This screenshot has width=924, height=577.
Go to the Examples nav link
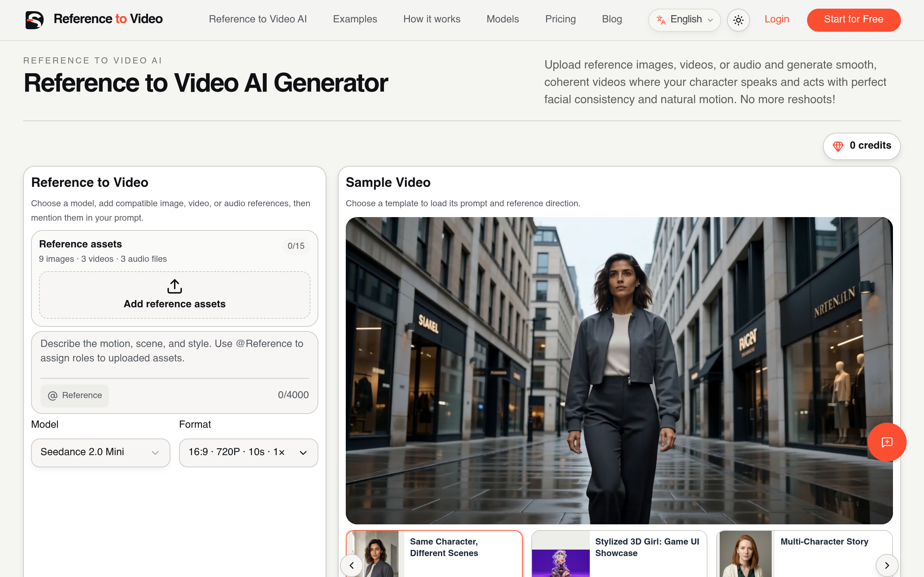[x=355, y=19]
